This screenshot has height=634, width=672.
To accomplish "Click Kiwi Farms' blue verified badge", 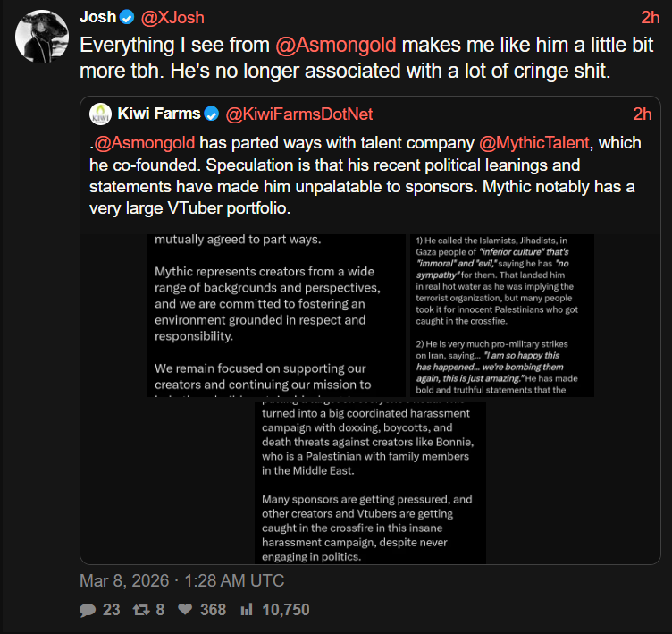I will pyautogui.click(x=212, y=114).
